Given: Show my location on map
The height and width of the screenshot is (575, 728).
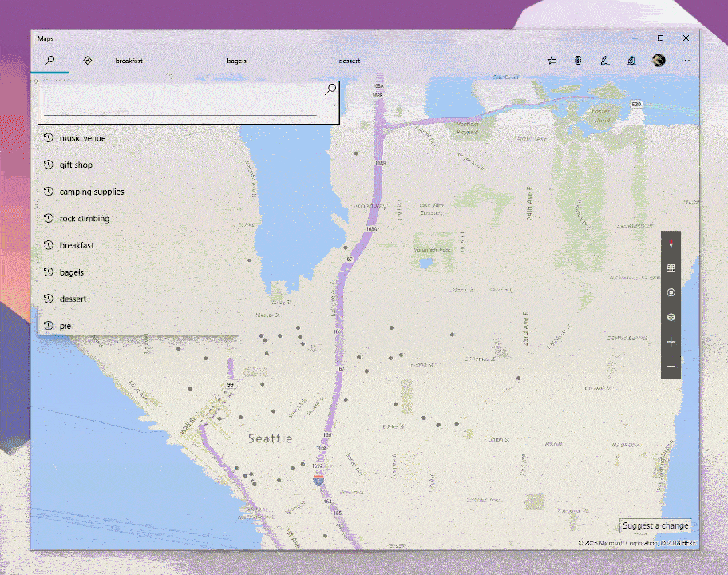Looking at the screenshot, I should tap(671, 292).
